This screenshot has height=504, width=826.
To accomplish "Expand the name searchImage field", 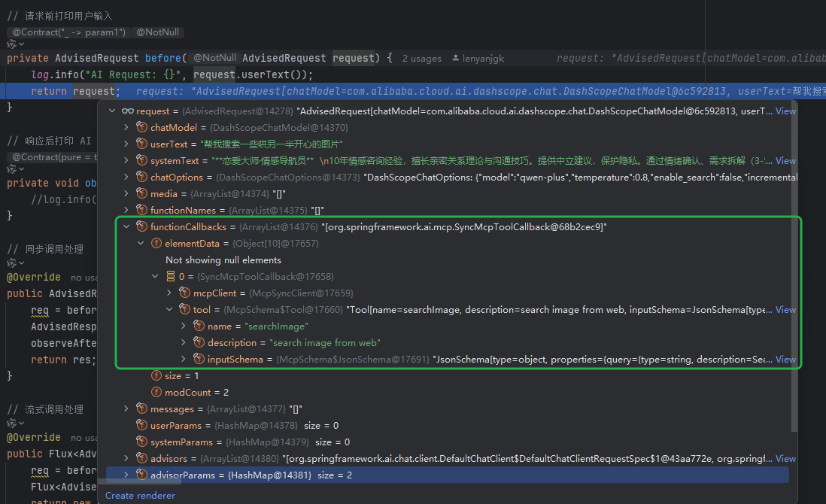I will pyautogui.click(x=184, y=326).
